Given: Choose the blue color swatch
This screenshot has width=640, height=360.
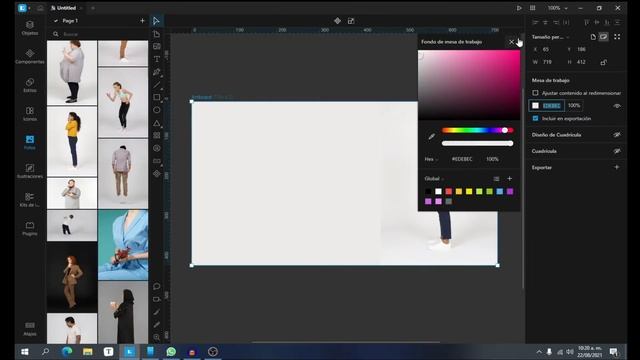Looking at the screenshot, I should click(500, 191).
